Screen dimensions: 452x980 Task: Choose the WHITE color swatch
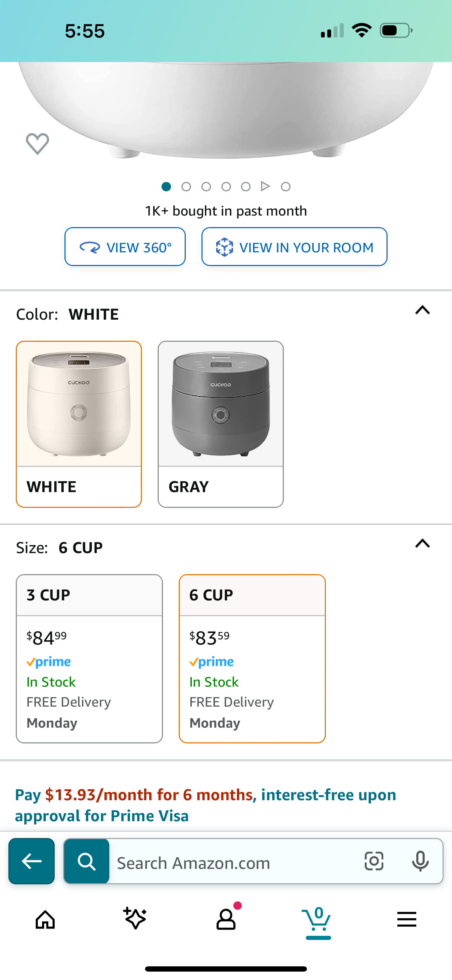pos(79,424)
